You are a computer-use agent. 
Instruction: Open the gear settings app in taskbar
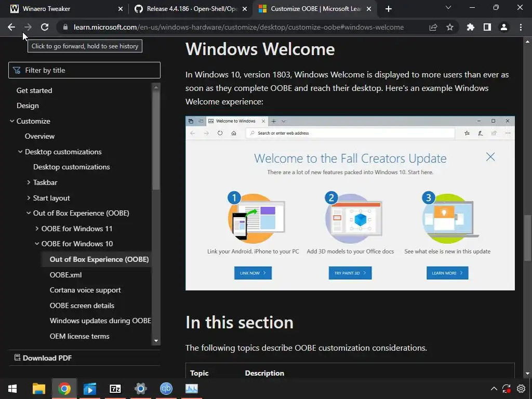tap(140, 389)
